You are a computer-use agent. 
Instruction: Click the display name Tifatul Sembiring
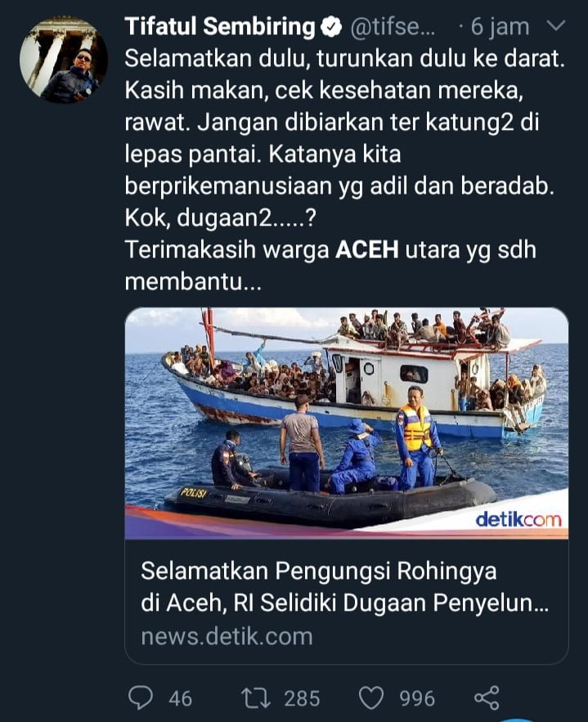point(220,27)
